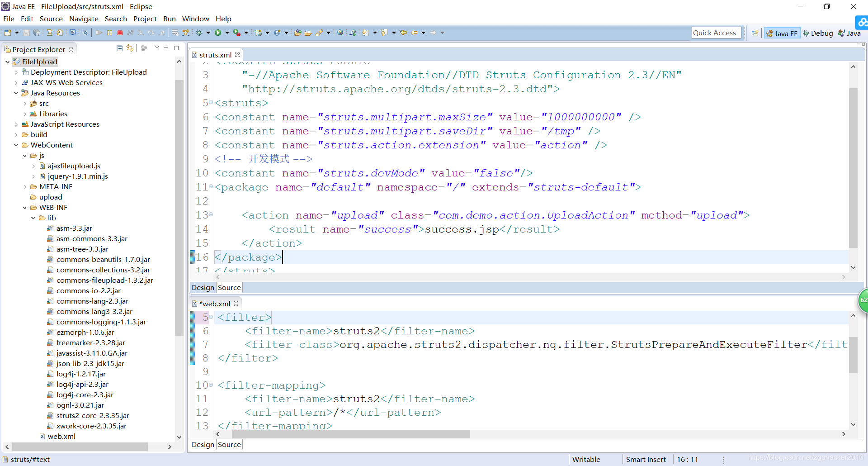Click the struts.xml editor vertical scrollbar

click(x=853, y=167)
